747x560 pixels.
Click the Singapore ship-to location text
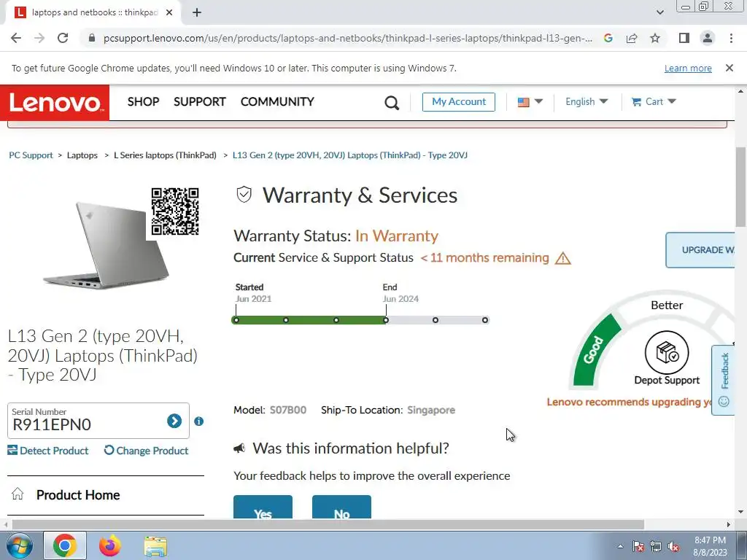pyautogui.click(x=431, y=410)
